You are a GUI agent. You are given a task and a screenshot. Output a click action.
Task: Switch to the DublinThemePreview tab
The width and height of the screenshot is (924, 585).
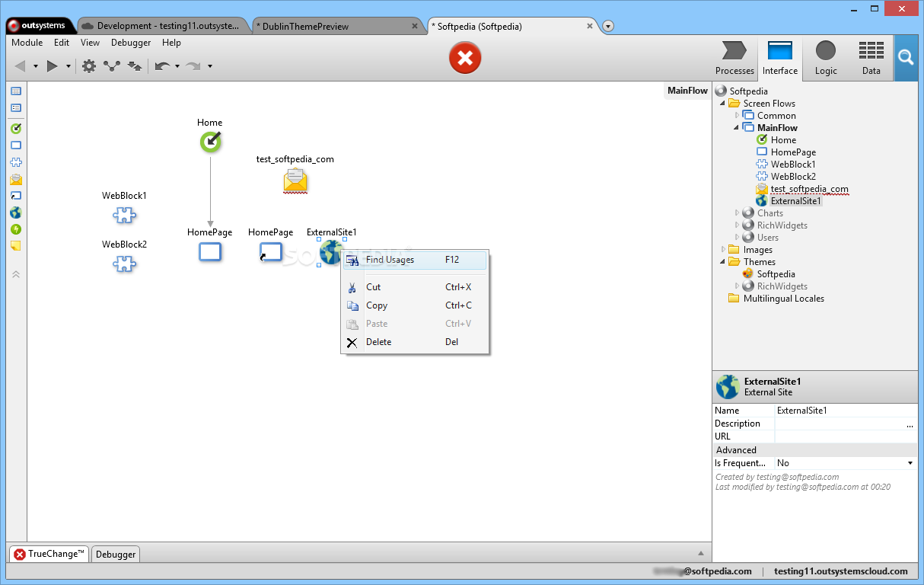(x=339, y=26)
